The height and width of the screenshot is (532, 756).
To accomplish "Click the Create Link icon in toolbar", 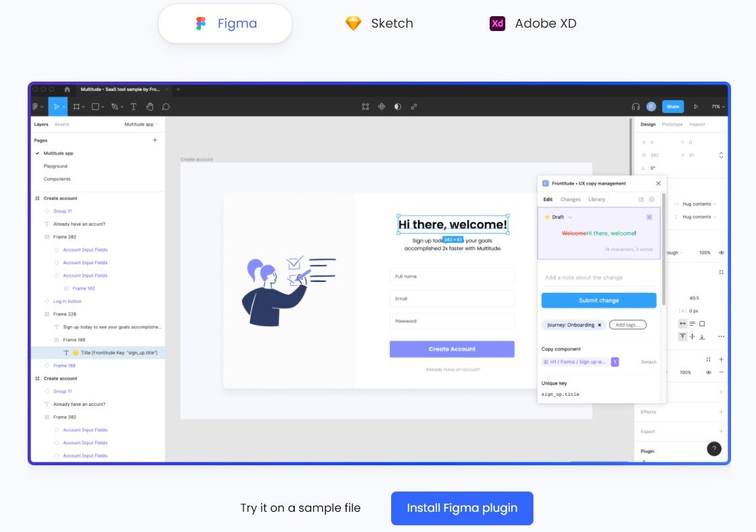I will (x=413, y=107).
